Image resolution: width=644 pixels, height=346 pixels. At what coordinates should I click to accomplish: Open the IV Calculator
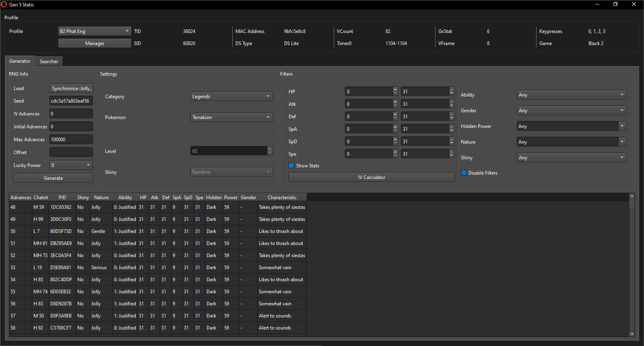point(372,177)
